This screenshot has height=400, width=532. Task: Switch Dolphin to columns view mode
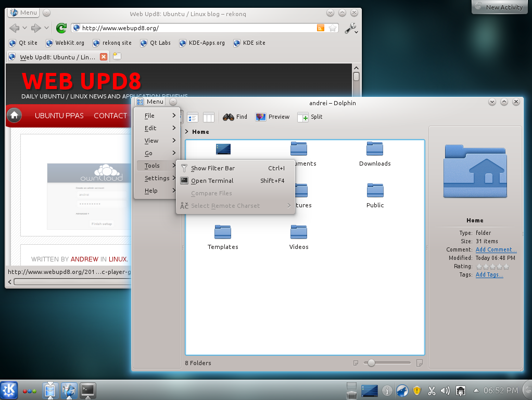click(208, 117)
